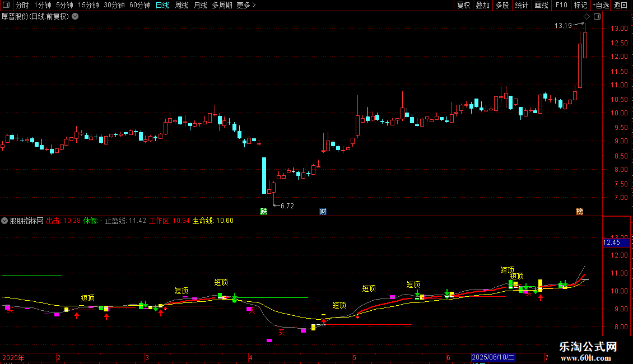Expand the 厚普股份 chart title dropdown
Image resolution: width=633 pixels, height=364 pixels.
[x=75, y=17]
